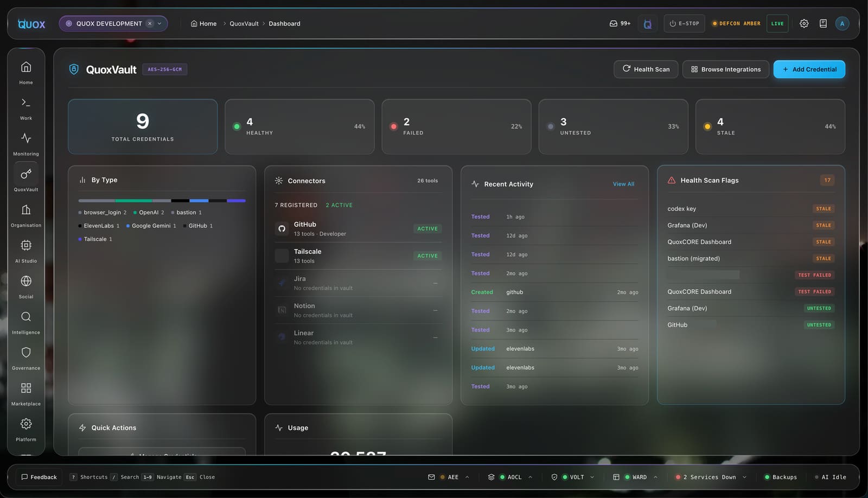Click the QuoxVault shield icon in header
Viewport: 868px width, 498px height.
[x=74, y=69]
